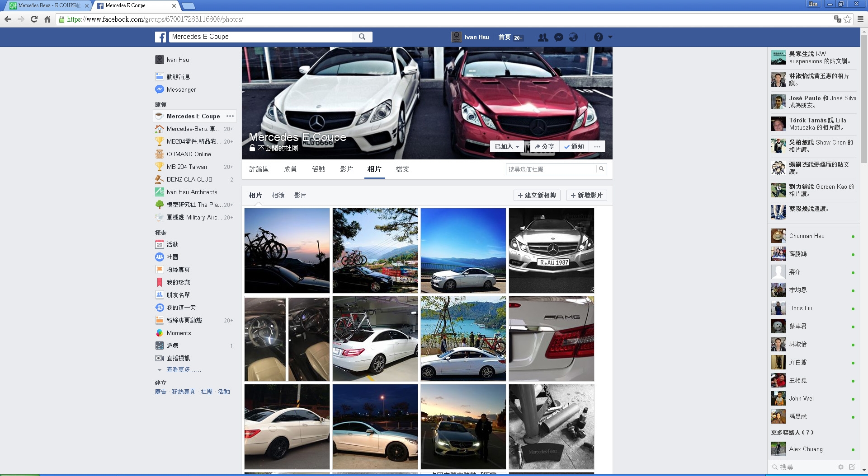Click 建立新相簿 create album button
868x476 pixels.
pos(537,195)
